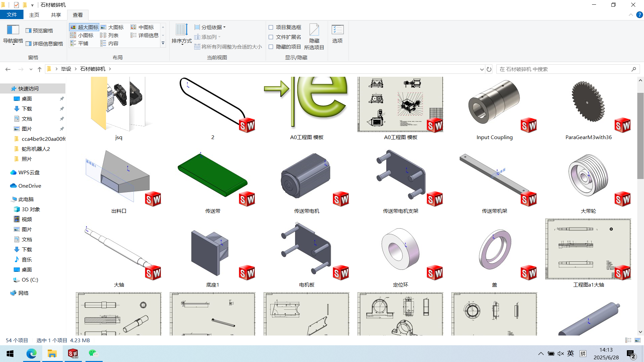The height and width of the screenshot is (362, 644).
Task: Select 快速访问 in the navigation pane
Action: 33,88
